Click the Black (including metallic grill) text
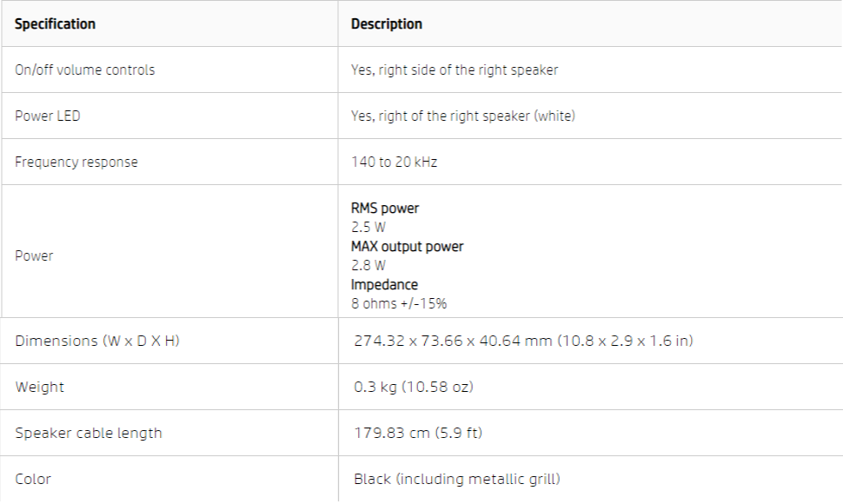Image resolution: width=843 pixels, height=504 pixels. pos(457,479)
